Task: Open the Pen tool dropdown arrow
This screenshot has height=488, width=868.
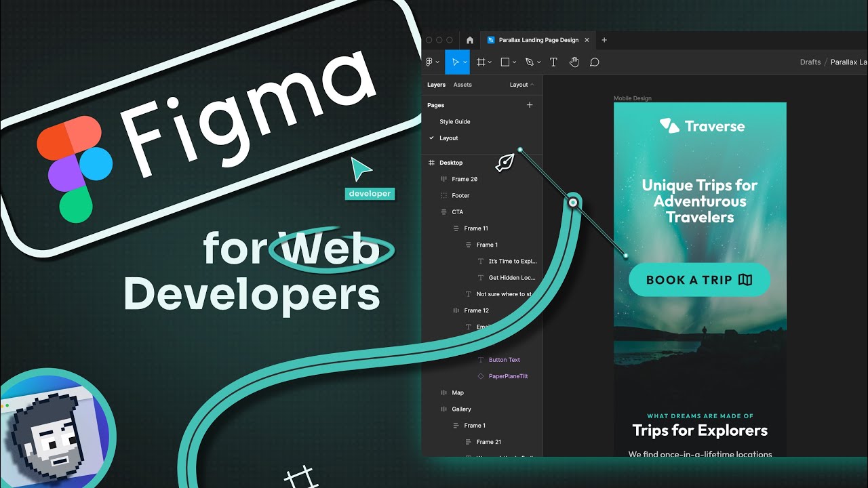Action: pos(538,62)
